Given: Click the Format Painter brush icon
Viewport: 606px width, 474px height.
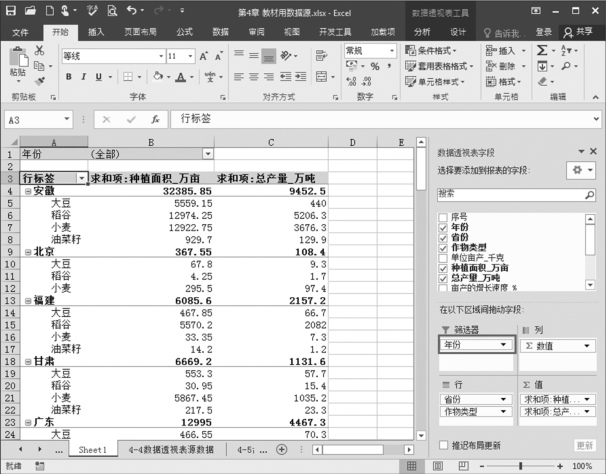Looking at the screenshot, I should click(x=39, y=81).
